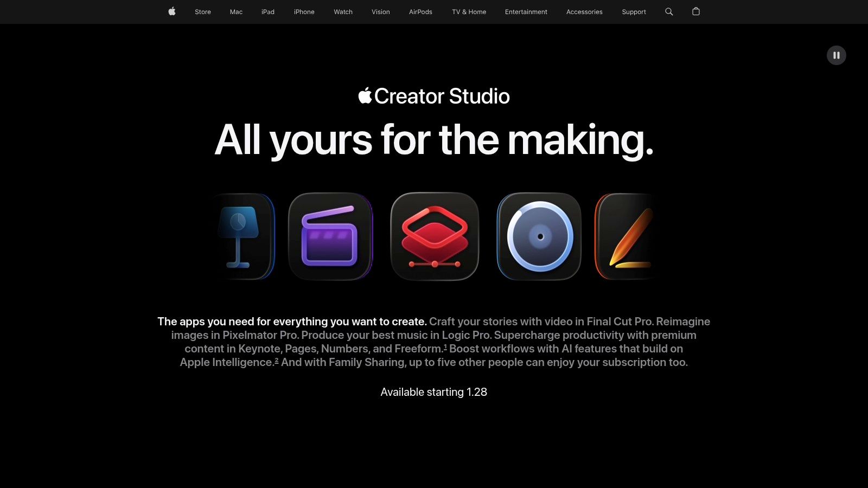Open the shopping bag
The width and height of the screenshot is (868, 488).
pos(695,11)
